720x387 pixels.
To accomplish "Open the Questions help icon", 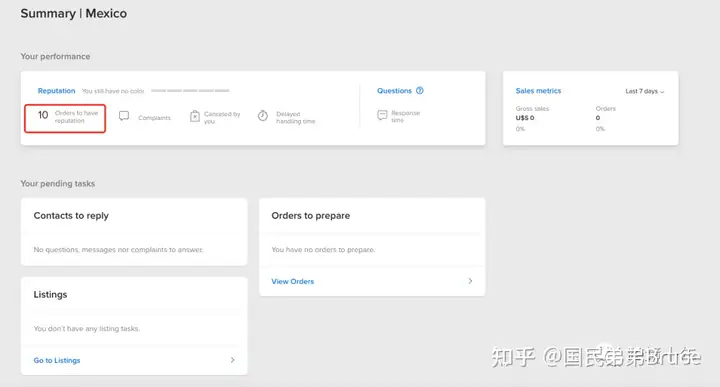I will pyautogui.click(x=420, y=90).
